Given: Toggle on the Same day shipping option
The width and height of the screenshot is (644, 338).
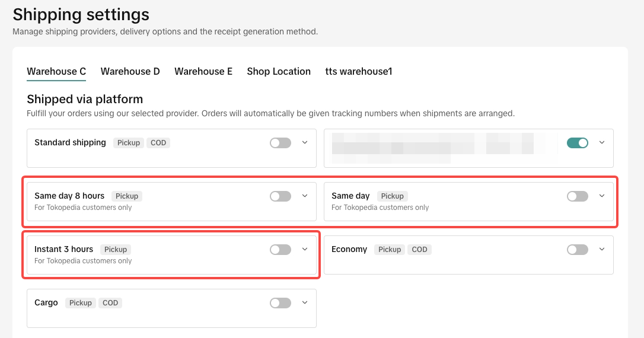Looking at the screenshot, I should coord(577,196).
